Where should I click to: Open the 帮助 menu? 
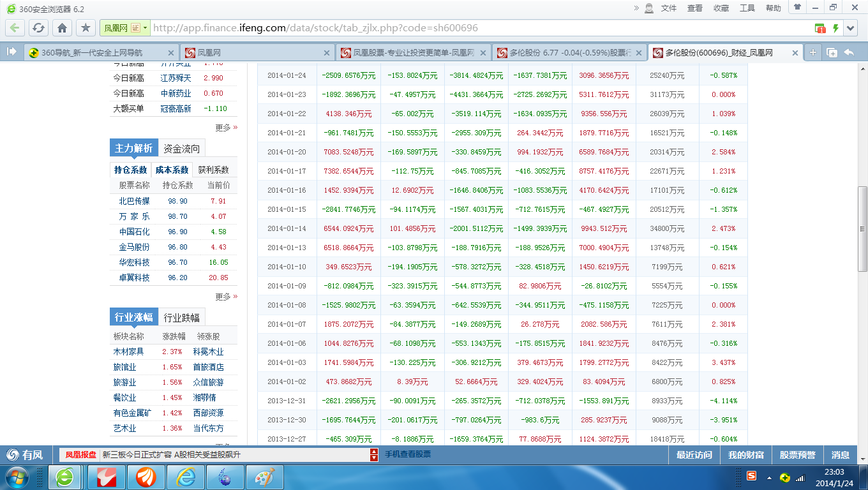773,8
